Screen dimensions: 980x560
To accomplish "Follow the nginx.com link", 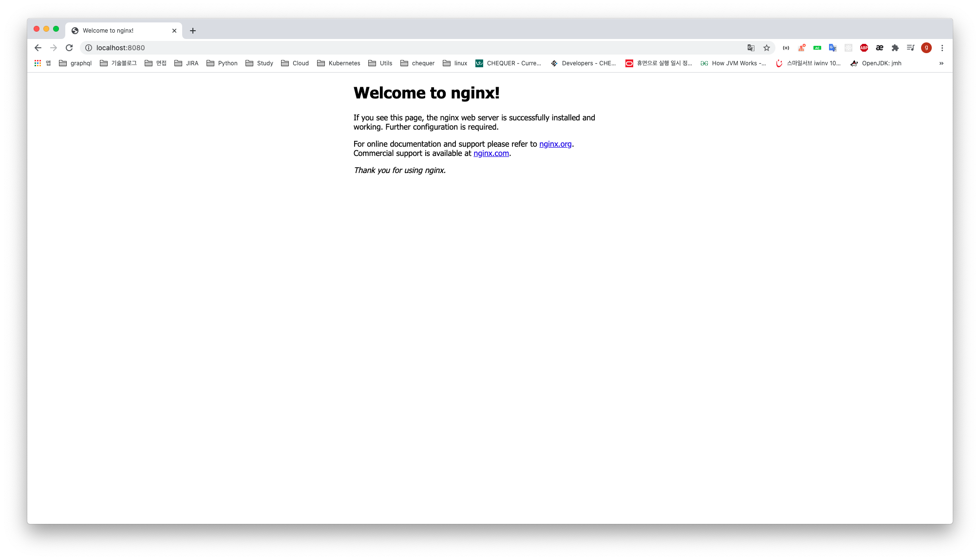I will point(491,154).
